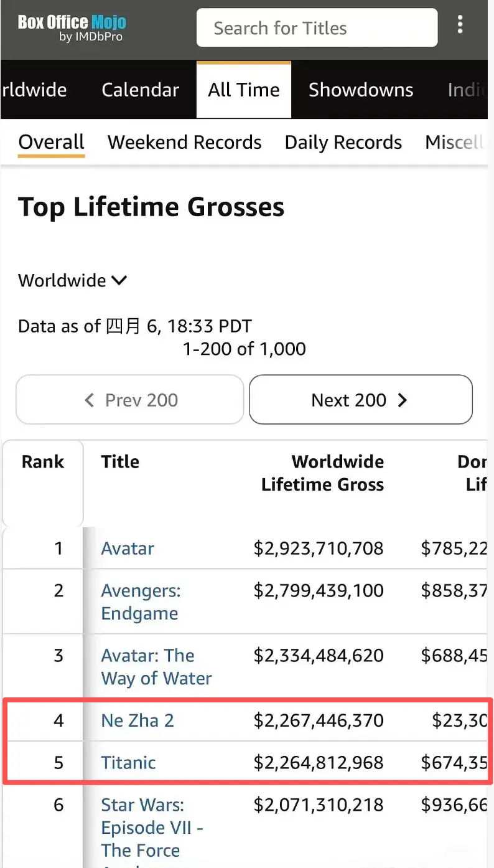Select the All Time tab

(244, 90)
